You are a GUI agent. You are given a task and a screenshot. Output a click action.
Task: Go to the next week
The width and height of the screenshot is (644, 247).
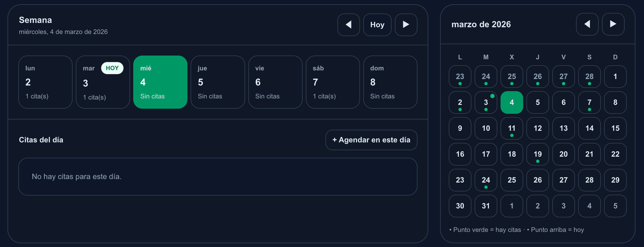(x=406, y=25)
